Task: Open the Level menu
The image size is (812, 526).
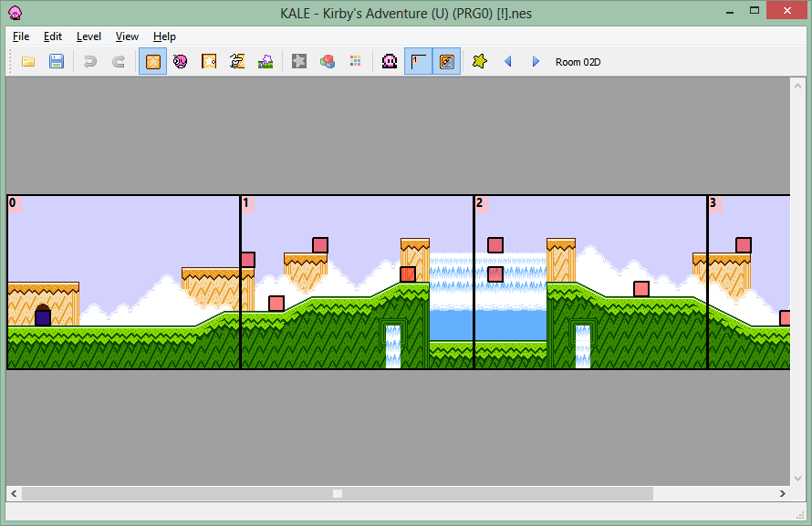Action: coord(88,36)
